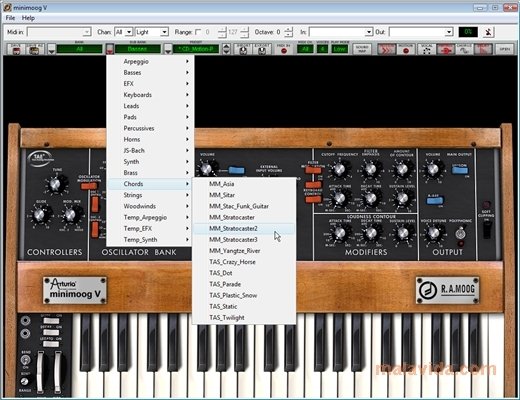Flip the Polyphonic toggle switch
Image resolution: width=520 pixels, height=400 pixels.
click(x=460, y=233)
